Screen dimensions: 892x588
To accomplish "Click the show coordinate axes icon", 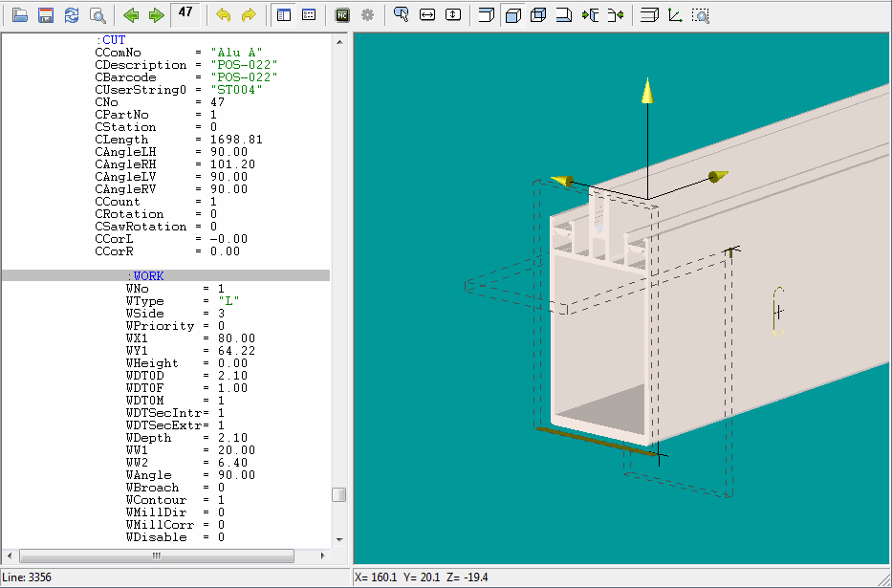I will (675, 15).
